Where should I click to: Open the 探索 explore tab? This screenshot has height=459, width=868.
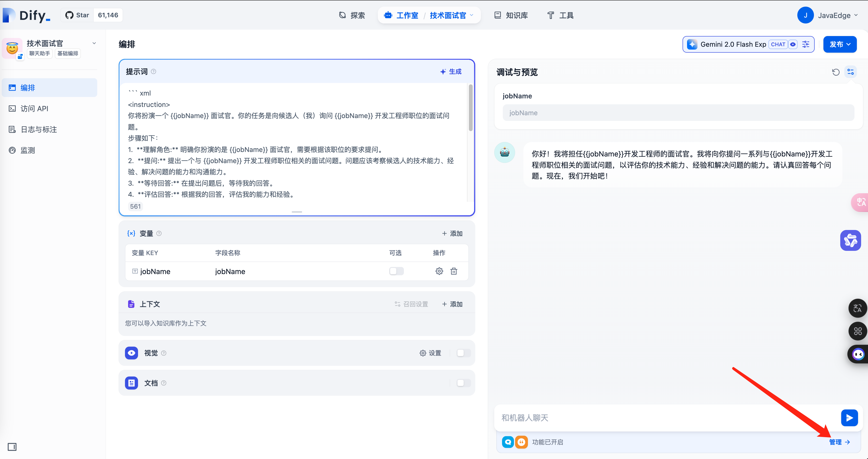[352, 15]
